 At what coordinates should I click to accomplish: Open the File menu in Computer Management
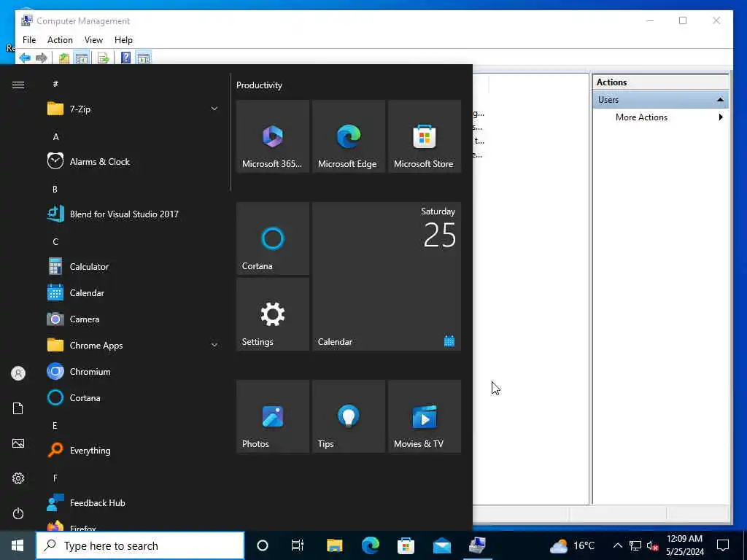(29, 40)
